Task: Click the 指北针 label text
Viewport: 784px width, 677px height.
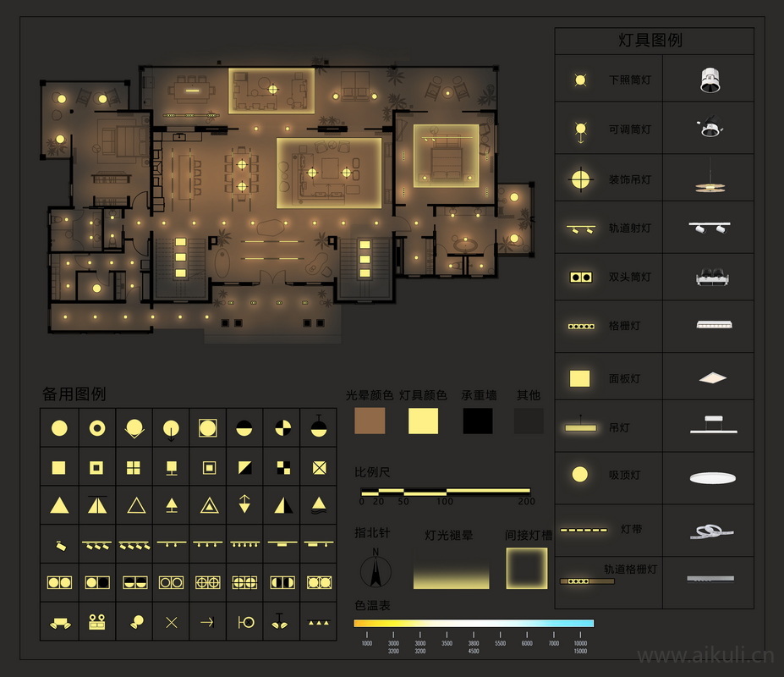Action: click(x=372, y=533)
